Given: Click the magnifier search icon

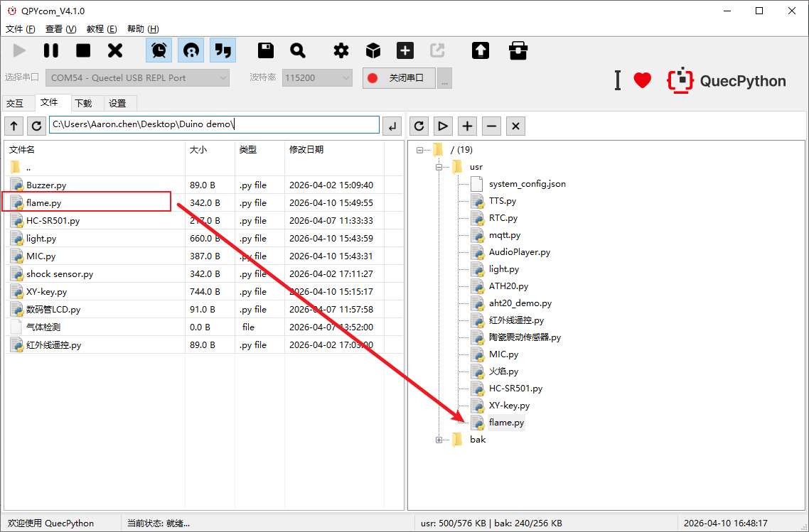Looking at the screenshot, I should [x=298, y=50].
